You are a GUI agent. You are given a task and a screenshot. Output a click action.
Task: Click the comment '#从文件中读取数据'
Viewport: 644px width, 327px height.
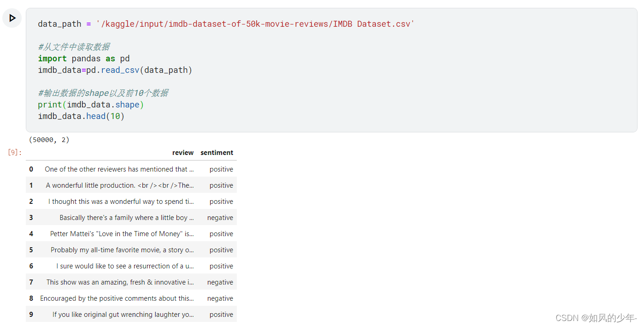click(74, 47)
